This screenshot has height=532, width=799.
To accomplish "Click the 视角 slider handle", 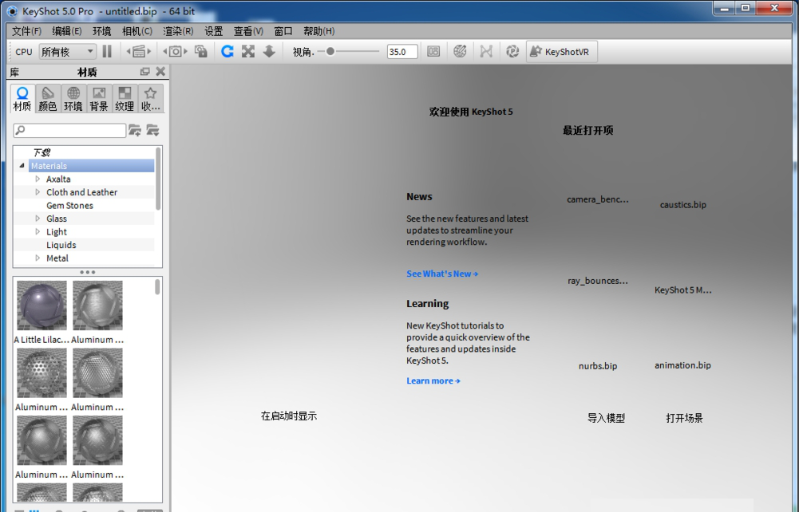I will (x=330, y=51).
